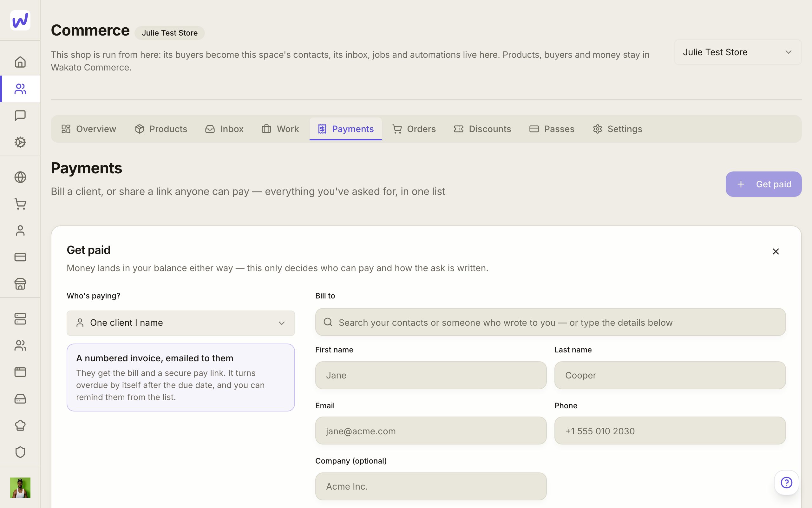Open the server stack sidebar icon
This screenshot has width=812, height=508.
(x=20, y=319)
